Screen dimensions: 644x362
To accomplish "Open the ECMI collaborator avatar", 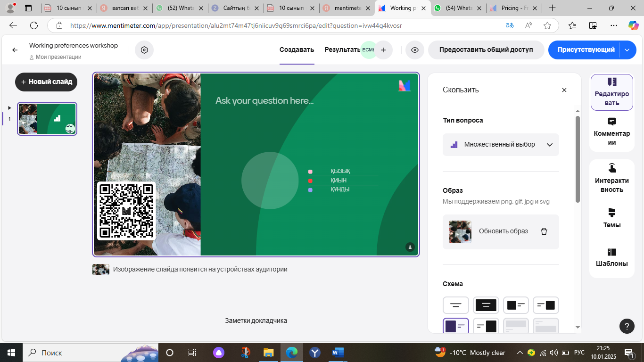I will click(368, 49).
